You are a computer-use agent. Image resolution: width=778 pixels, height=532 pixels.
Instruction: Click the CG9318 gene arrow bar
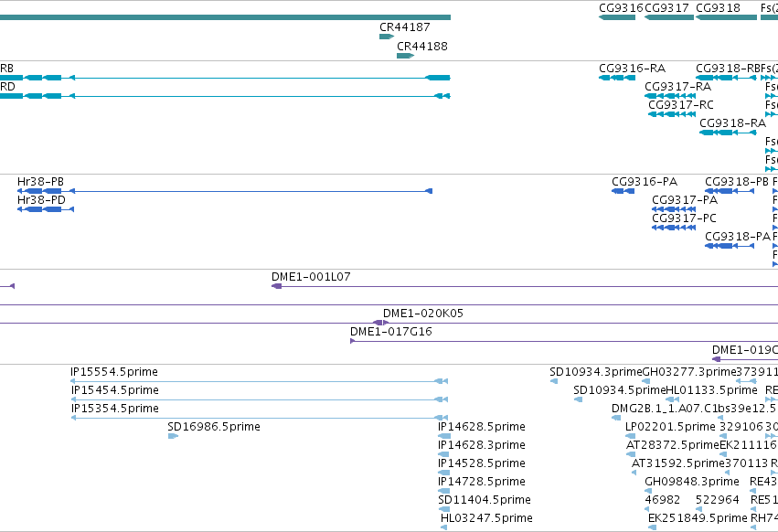727,17
